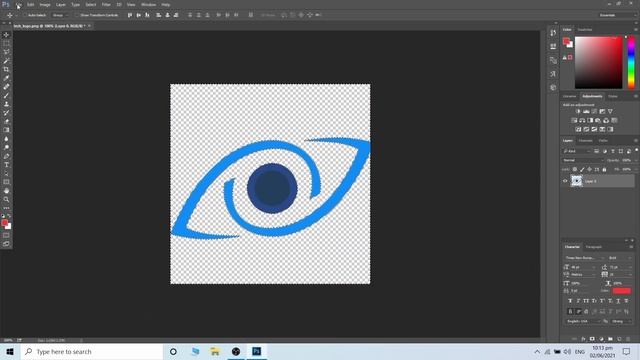Image resolution: width=640 pixels, height=360 pixels.
Task: Toggle lock position in Layers panel
Action: [x=589, y=169]
